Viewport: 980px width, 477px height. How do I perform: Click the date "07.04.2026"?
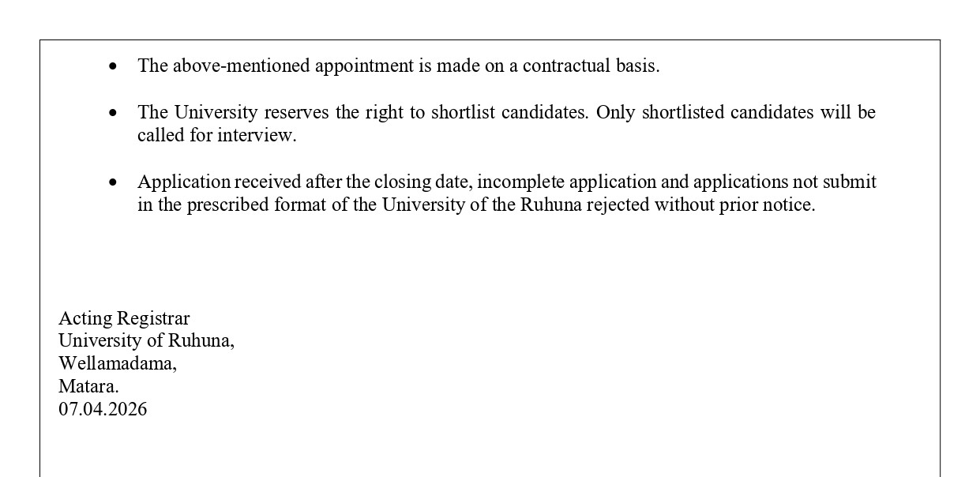103,409
